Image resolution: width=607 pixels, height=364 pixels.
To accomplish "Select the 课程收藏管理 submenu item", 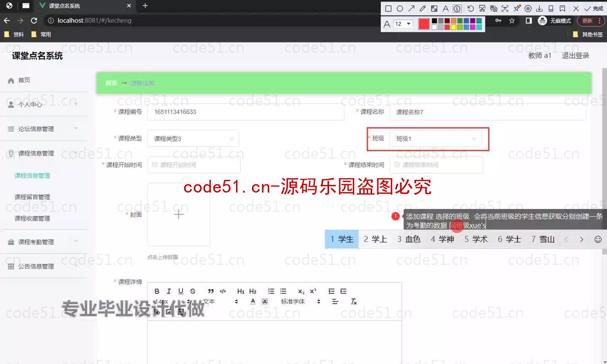I will click(32, 218).
